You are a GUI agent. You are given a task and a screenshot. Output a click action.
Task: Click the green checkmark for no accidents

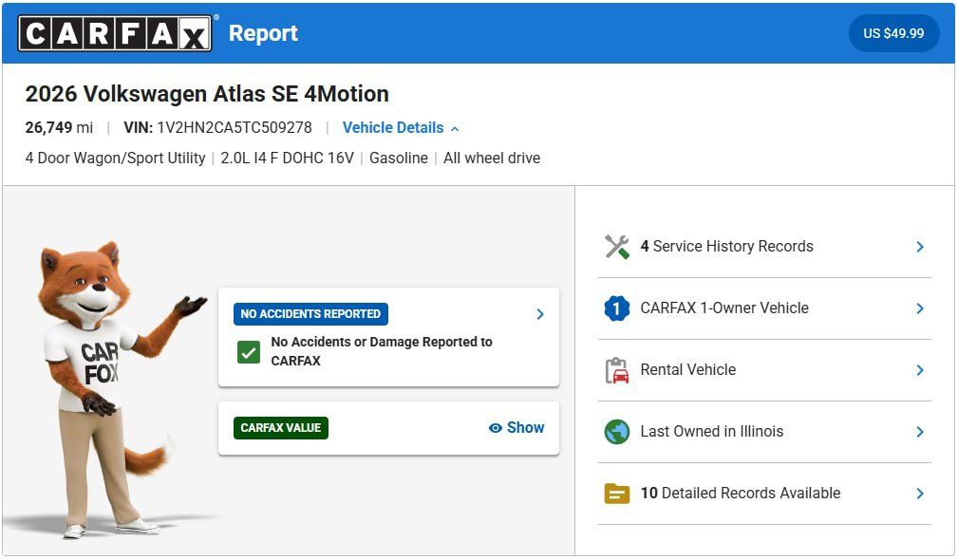pyautogui.click(x=249, y=352)
